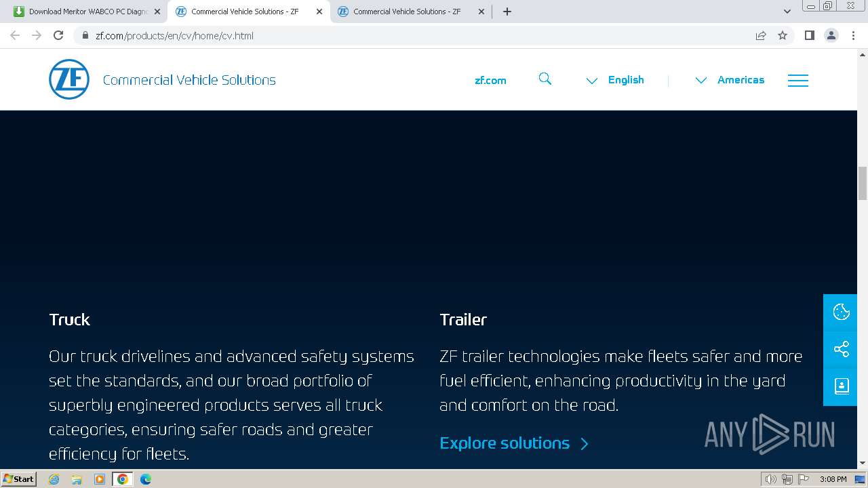This screenshot has width=868, height=488.
Task: Switch to Download Meritor WABCO PC Diagnostics tab
Action: click(x=86, y=12)
